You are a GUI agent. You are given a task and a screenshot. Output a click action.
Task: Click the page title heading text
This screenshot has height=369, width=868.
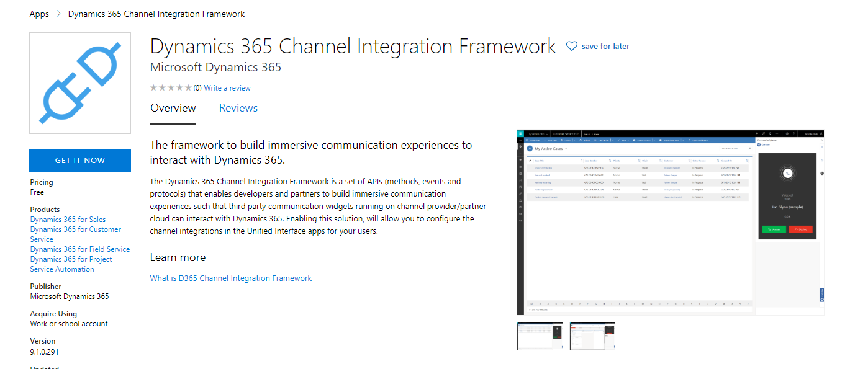(353, 47)
